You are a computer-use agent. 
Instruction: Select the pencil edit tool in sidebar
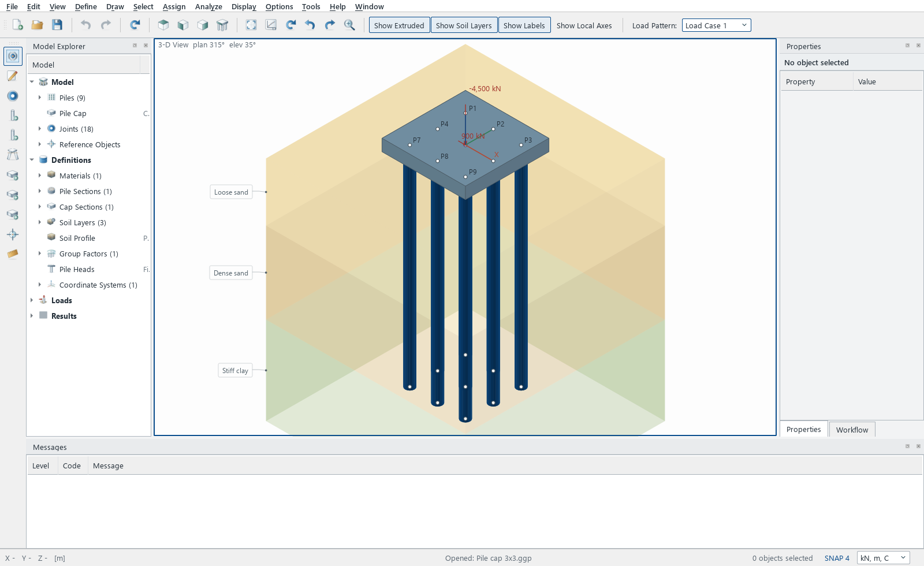[13, 76]
